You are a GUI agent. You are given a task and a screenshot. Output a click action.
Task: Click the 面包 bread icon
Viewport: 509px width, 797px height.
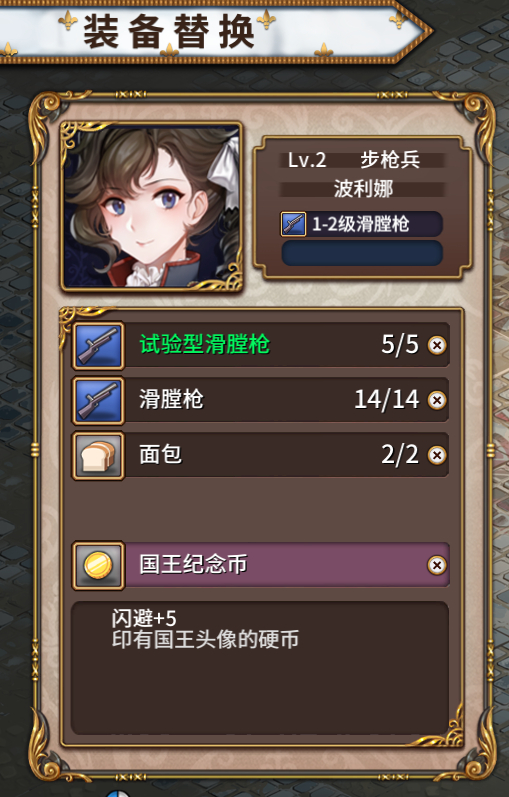[x=98, y=455]
